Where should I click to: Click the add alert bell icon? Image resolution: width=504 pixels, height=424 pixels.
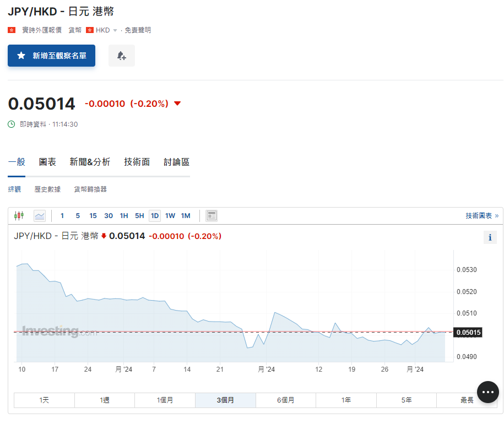pos(122,56)
